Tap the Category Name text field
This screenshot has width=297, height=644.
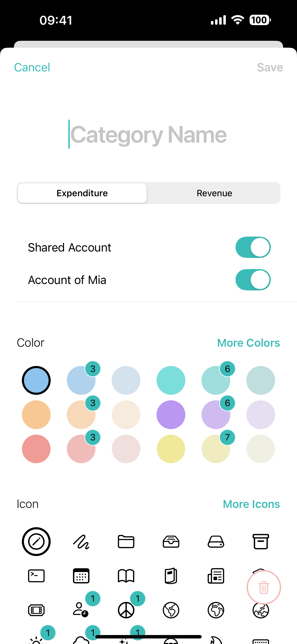click(148, 135)
